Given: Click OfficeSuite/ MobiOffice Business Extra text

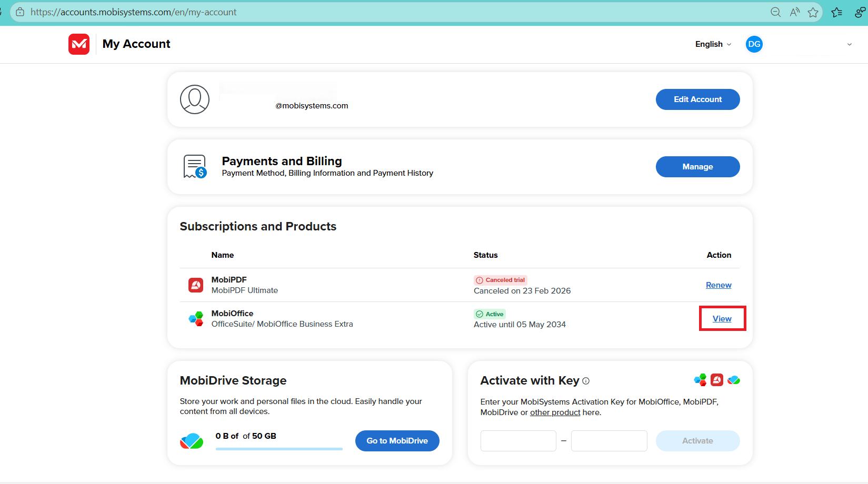Looking at the screenshot, I should click(x=282, y=324).
